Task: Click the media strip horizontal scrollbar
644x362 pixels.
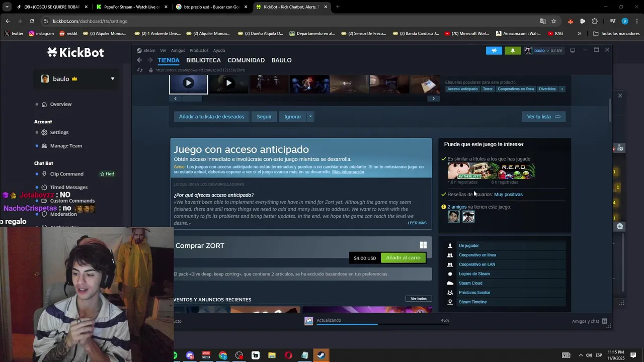Action: 192,99
